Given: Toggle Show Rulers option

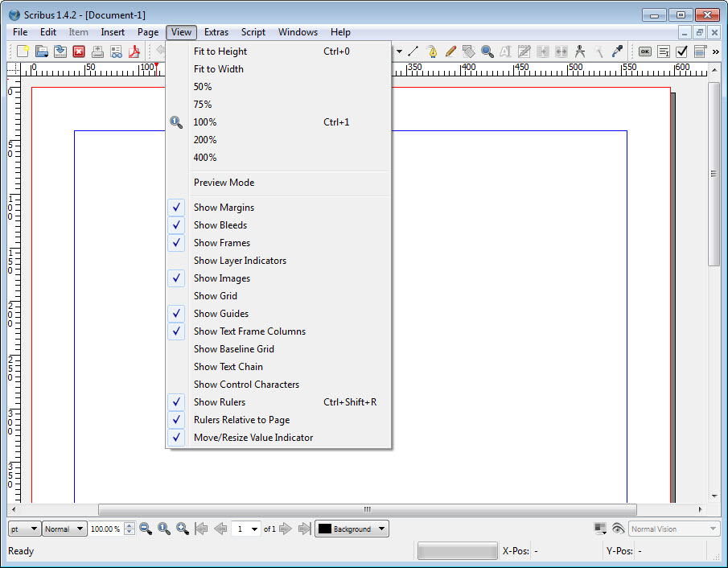Looking at the screenshot, I should click(278, 401).
